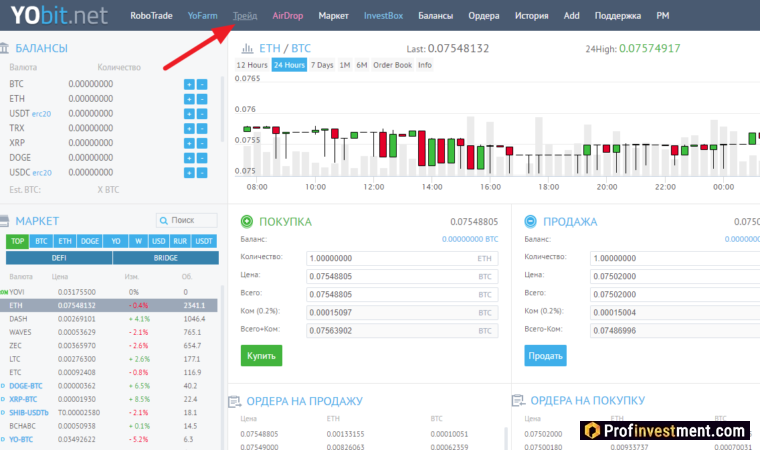
Task: Open the Order Book chart tab
Action: tap(392, 65)
